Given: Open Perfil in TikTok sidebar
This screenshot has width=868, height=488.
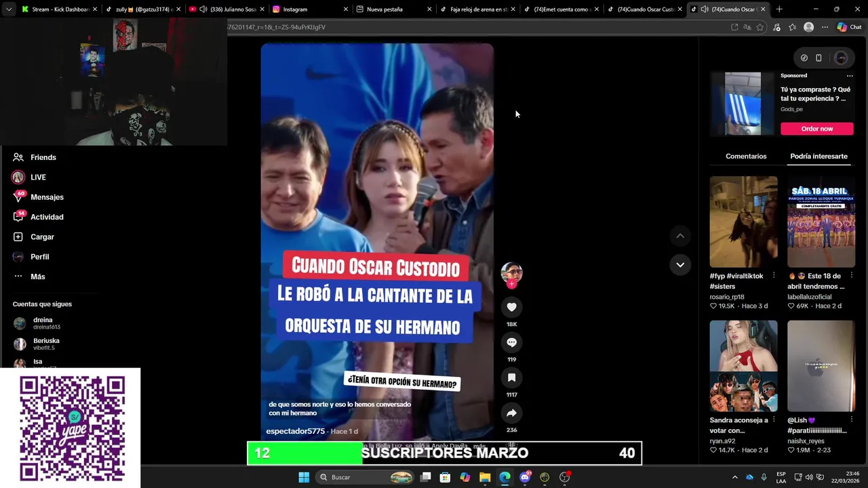Looking at the screenshot, I should (39, 257).
